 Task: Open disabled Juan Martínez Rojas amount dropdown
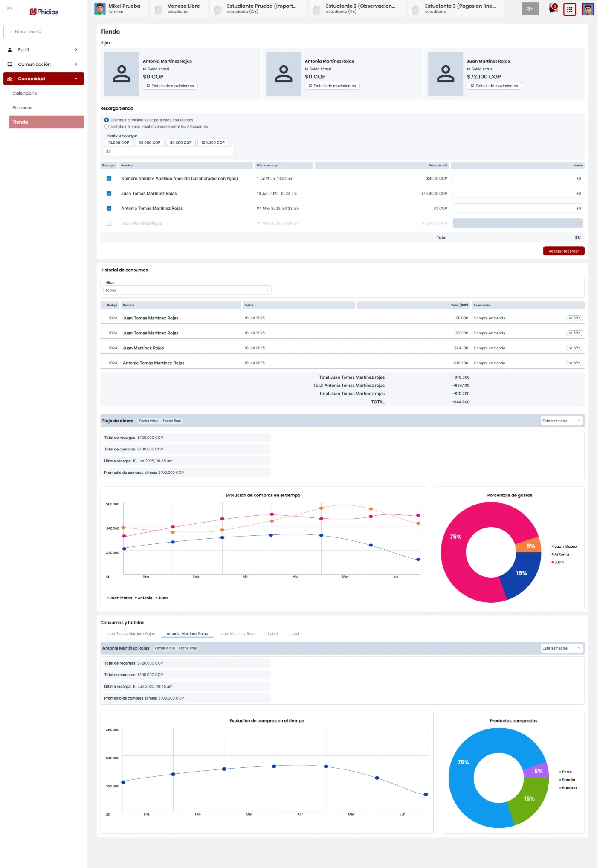coord(518,223)
